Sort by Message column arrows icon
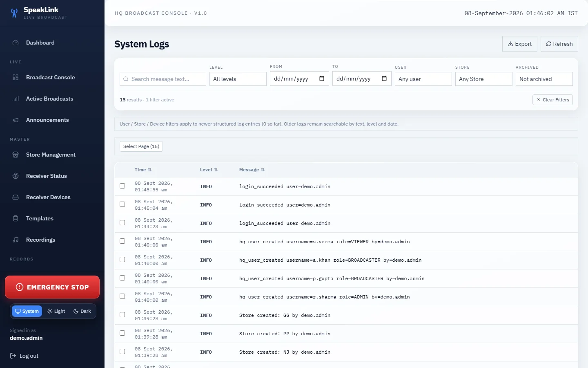Screen dimensions: 588x368 pos(263,170)
